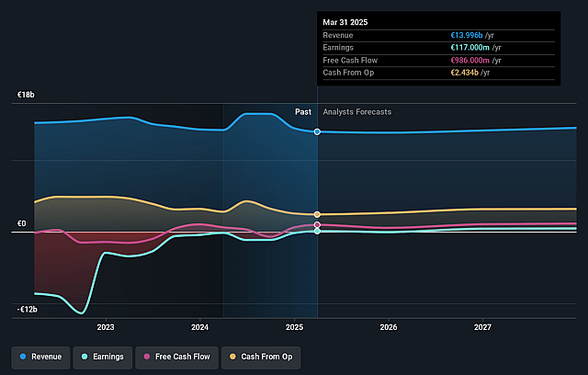Click the 2027 x-axis label
Viewport: 588px width, 375px height.
point(482,327)
